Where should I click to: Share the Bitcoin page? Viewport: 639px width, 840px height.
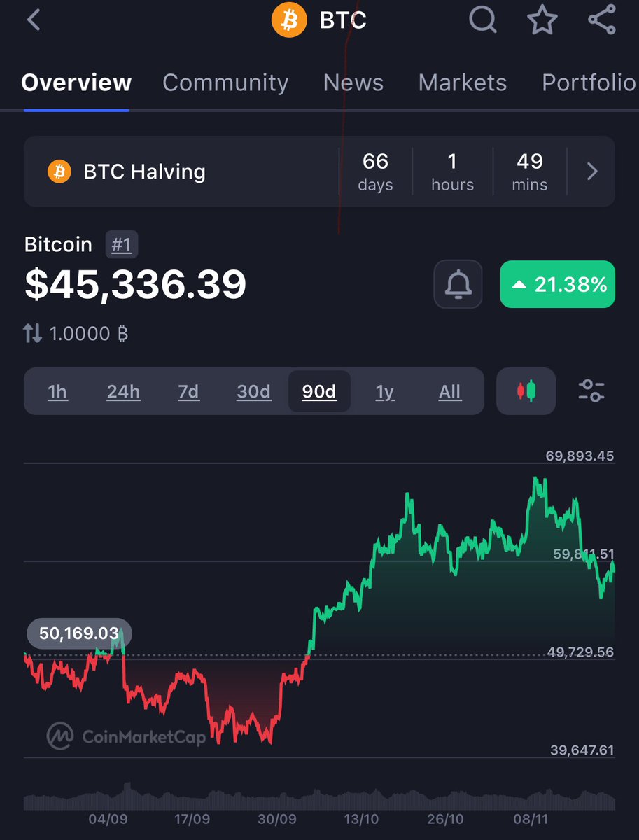point(601,20)
